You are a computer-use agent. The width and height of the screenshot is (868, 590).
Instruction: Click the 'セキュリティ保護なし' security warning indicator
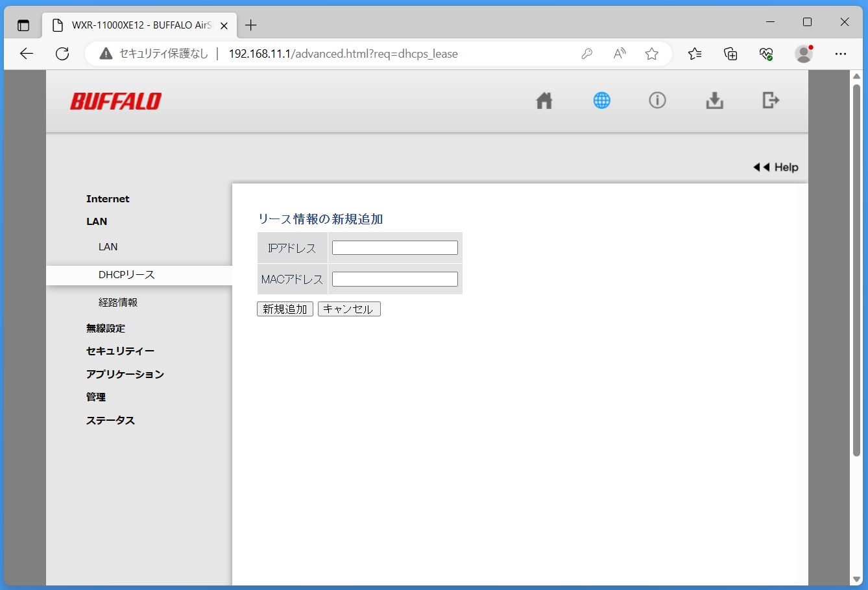(x=154, y=54)
